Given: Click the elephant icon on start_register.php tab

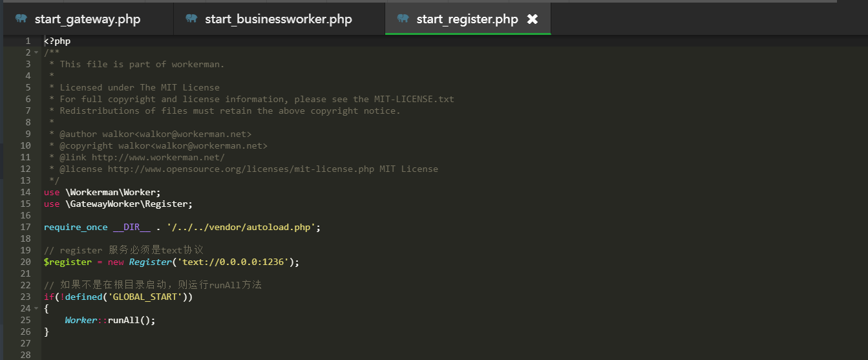Looking at the screenshot, I should point(403,19).
